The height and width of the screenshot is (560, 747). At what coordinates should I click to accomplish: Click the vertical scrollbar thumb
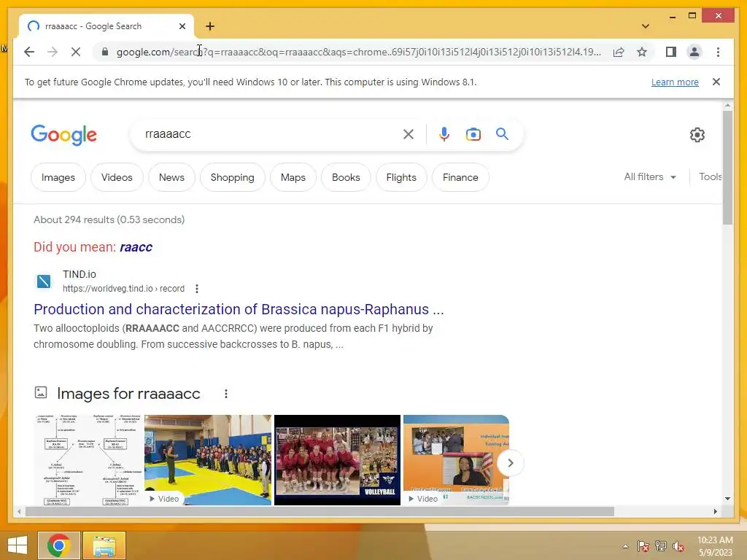[727, 167]
